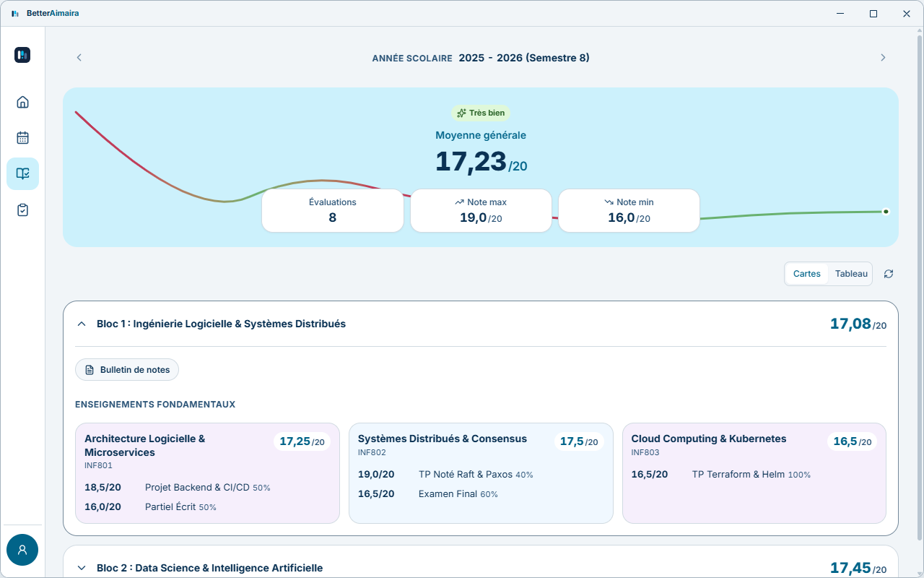Select the grades book icon in sidebar
The width and height of the screenshot is (924, 578).
pyautogui.click(x=22, y=174)
